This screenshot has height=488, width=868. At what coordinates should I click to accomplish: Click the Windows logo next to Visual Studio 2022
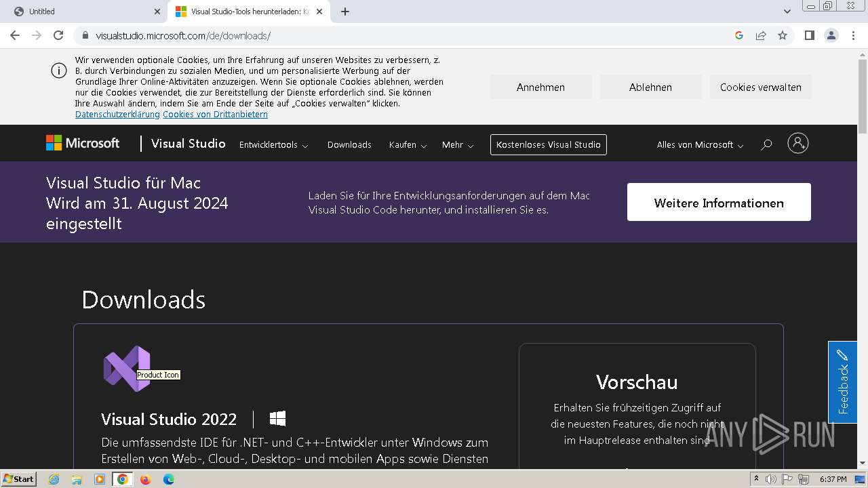coord(277,418)
